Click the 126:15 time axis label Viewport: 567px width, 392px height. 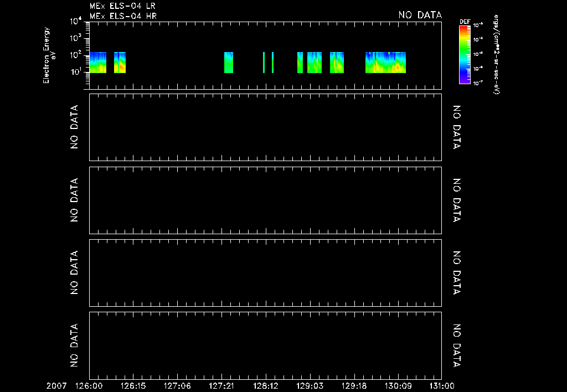(x=133, y=386)
